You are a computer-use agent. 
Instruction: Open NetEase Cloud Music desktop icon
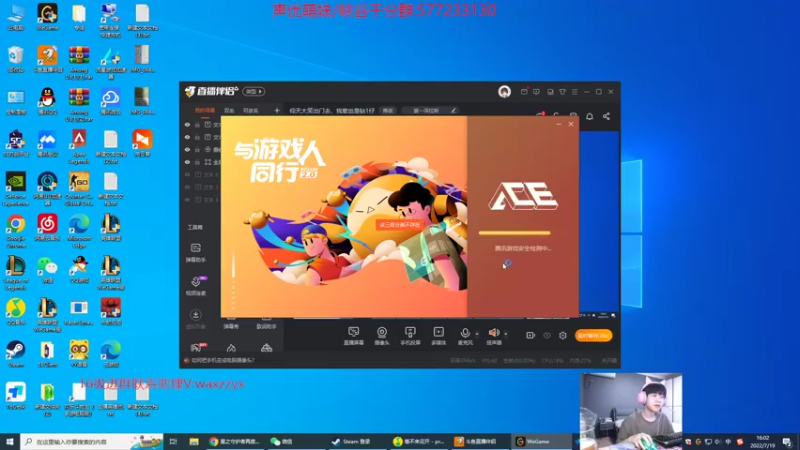47,227
